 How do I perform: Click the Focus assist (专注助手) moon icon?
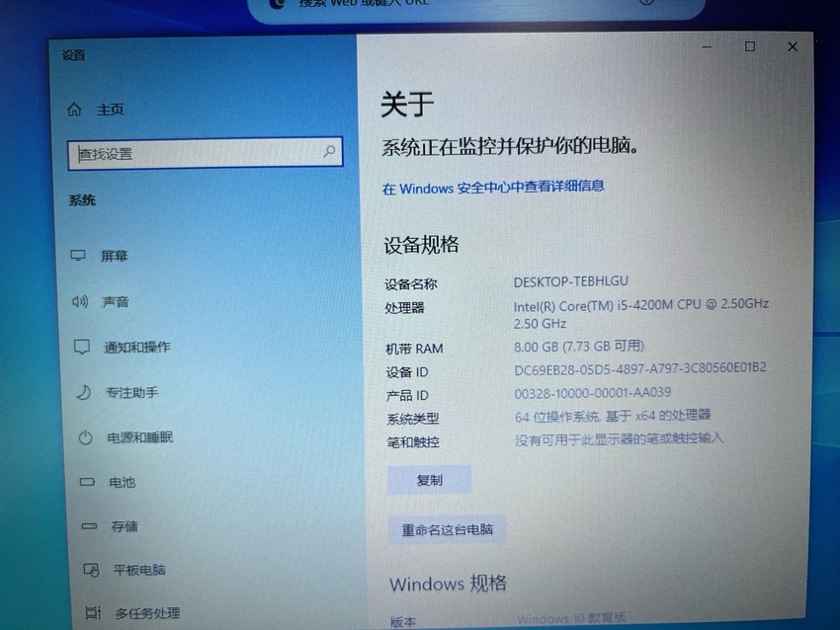(x=84, y=393)
